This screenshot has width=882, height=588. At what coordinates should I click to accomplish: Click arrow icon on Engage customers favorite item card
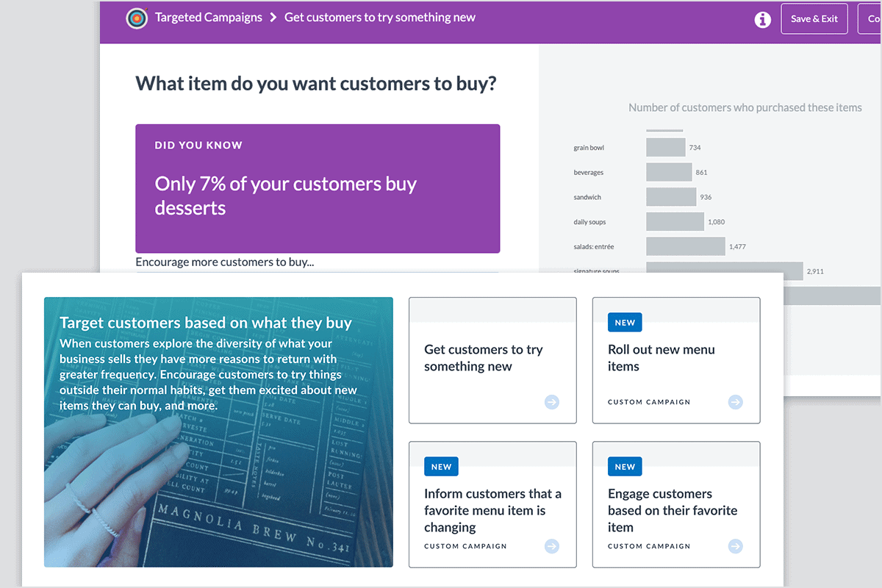click(736, 546)
